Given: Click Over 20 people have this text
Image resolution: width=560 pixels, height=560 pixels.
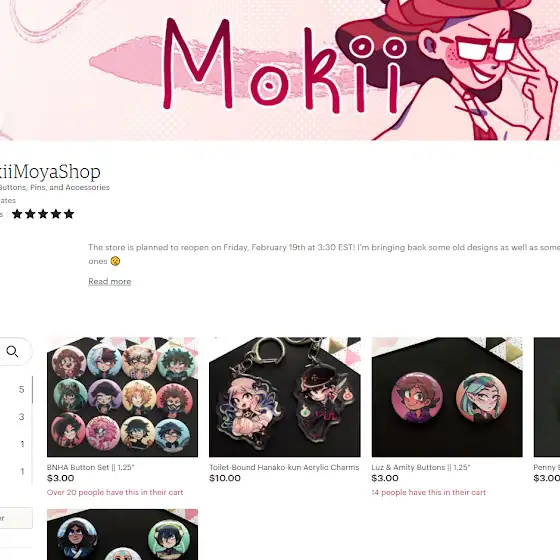Looking at the screenshot, I should click(x=115, y=492).
